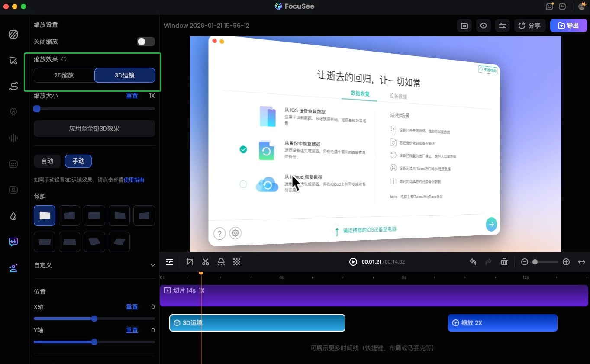Click the eye preview icon
Screen dimensions: 590x364
(484, 26)
